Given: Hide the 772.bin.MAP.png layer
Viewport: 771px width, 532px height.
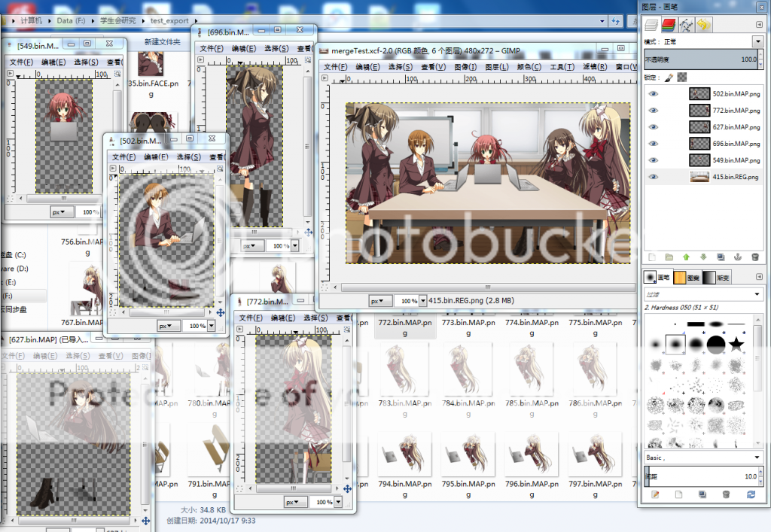Looking at the screenshot, I should tap(653, 111).
